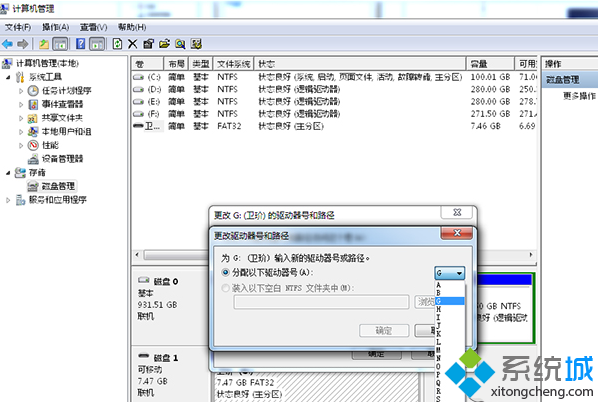Select the (E:) volume row
Image resolution: width=598 pixels, height=402 pixels.
point(334,102)
